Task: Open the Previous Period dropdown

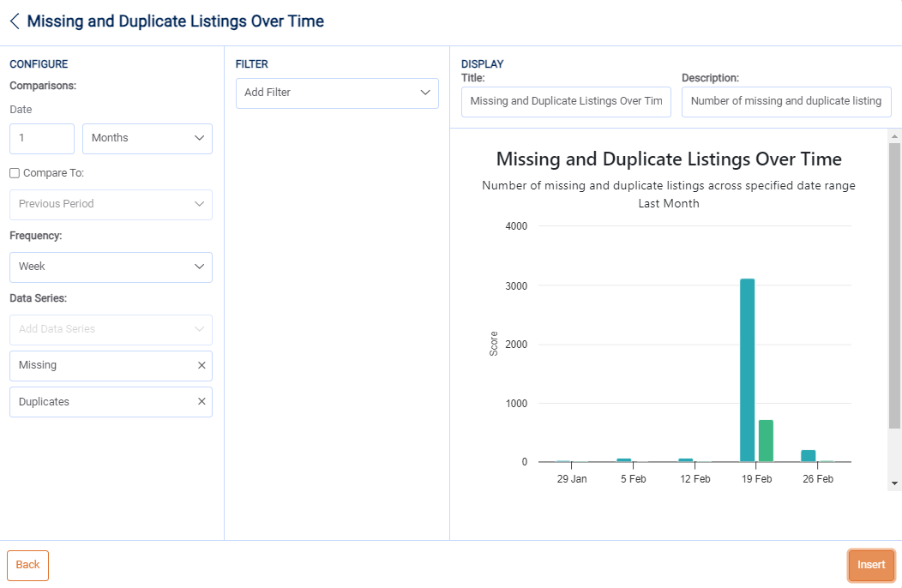Action: pos(111,204)
